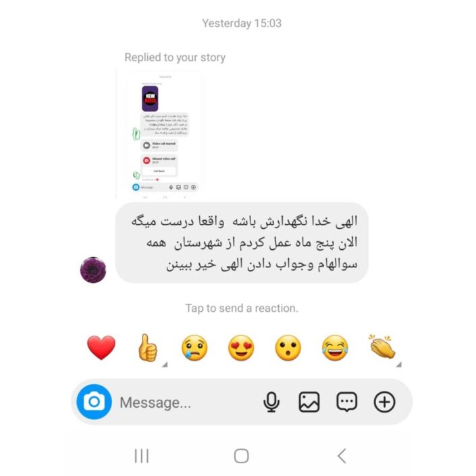Open the sender's purple flower avatar
This screenshot has width=476, height=476.
(93, 270)
